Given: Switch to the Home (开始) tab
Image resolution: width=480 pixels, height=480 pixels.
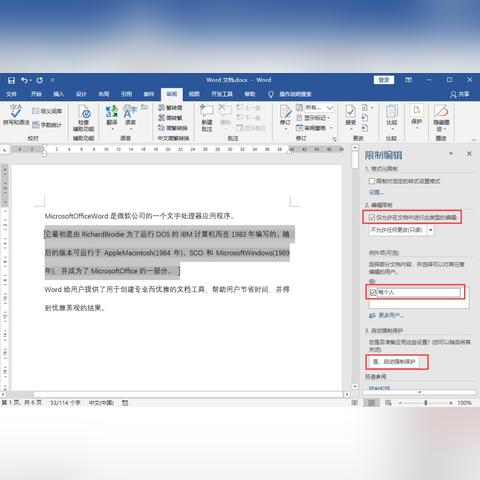Looking at the screenshot, I should pyautogui.click(x=36, y=94).
